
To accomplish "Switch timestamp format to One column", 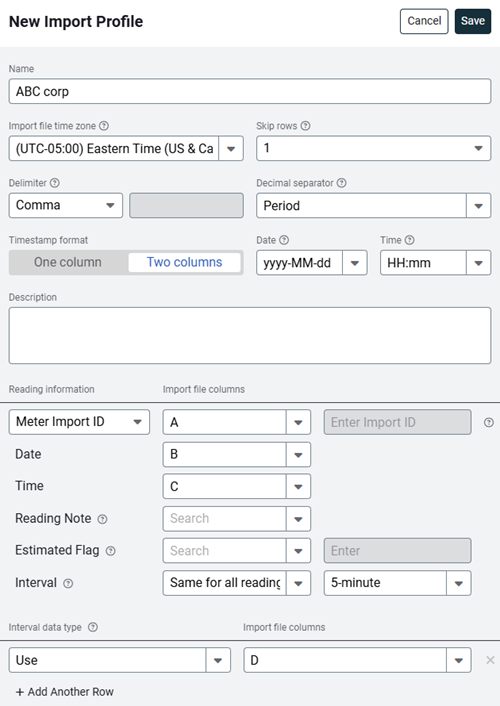I will coord(68,262).
